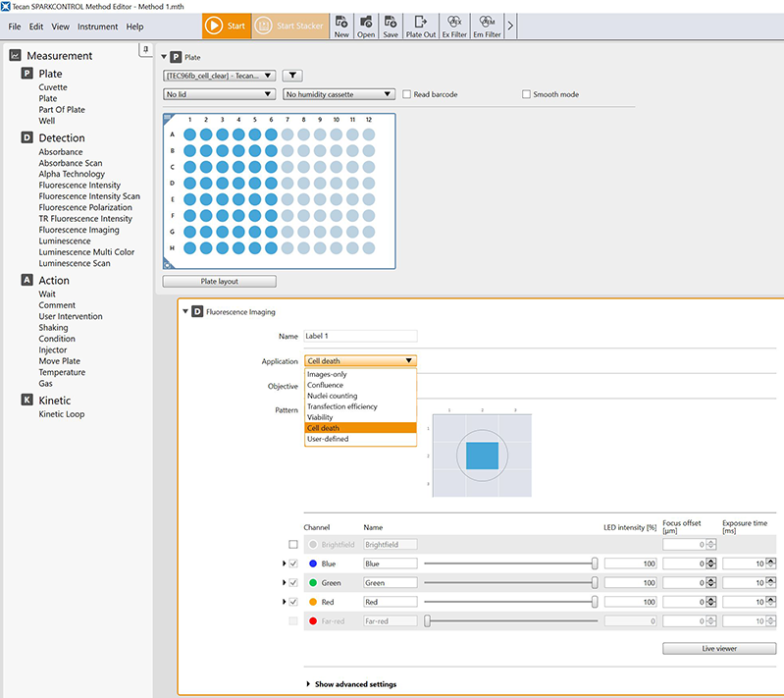This screenshot has height=698, width=784.
Task: Open the Instrument menu
Action: pyautogui.click(x=97, y=27)
